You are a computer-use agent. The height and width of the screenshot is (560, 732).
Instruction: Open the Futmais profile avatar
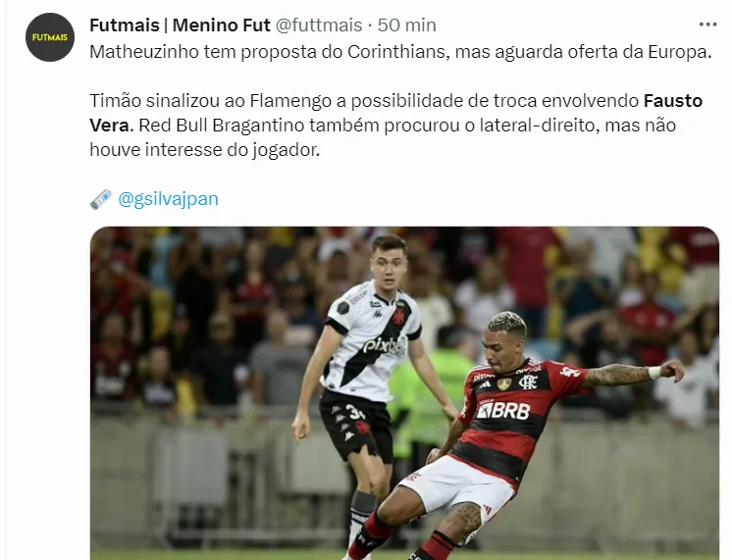50,37
